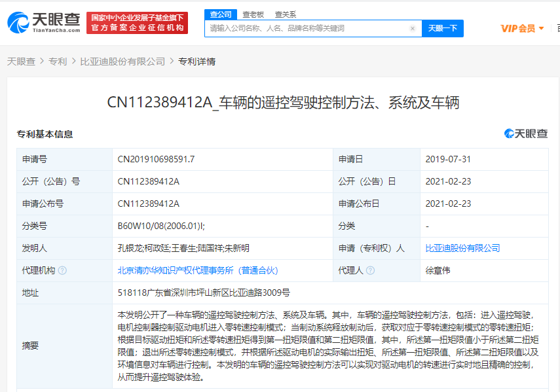The width and height of the screenshot is (560, 392).
Task: Click the 天眼查 watermark logo above the table
Action: point(525,134)
